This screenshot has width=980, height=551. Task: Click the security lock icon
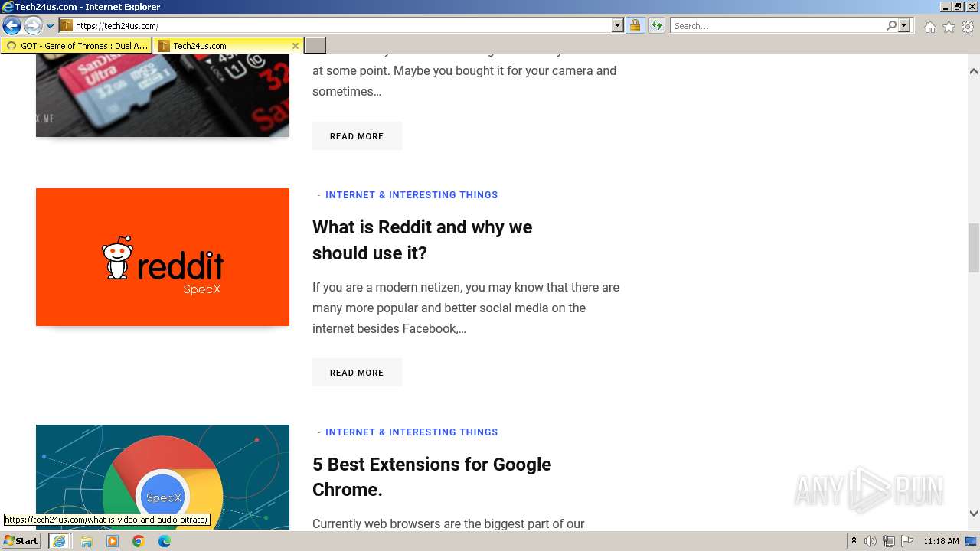(635, 26)
